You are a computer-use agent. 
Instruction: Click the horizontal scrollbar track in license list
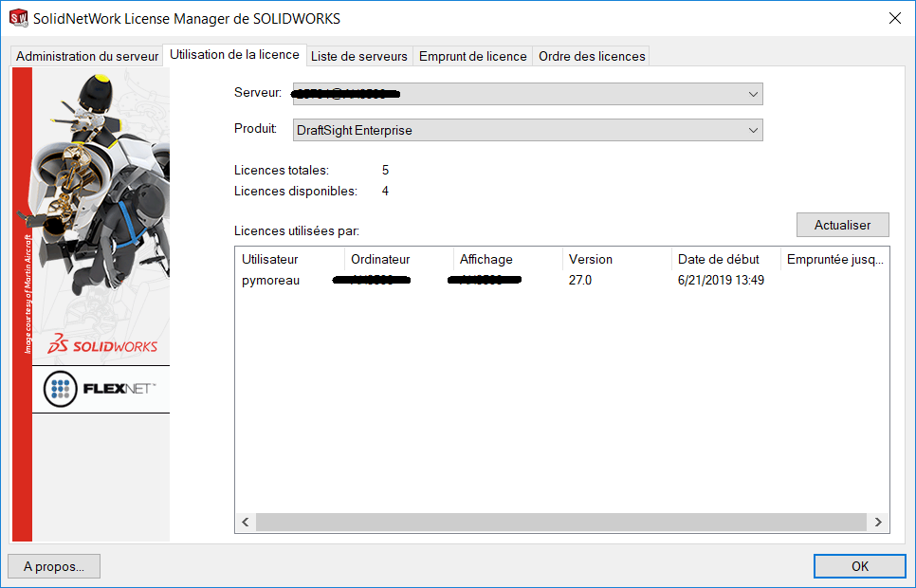[560, 522]
